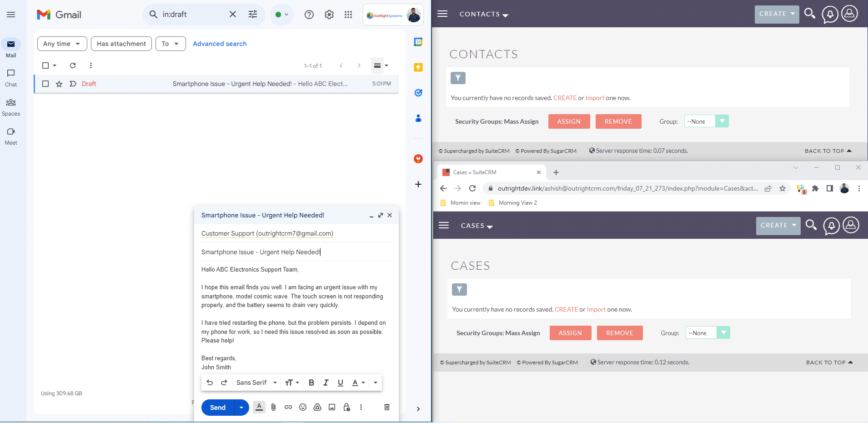Screen dimensions: 868x423
Task: Insert link in compose
Action: [x=288, y=407]
